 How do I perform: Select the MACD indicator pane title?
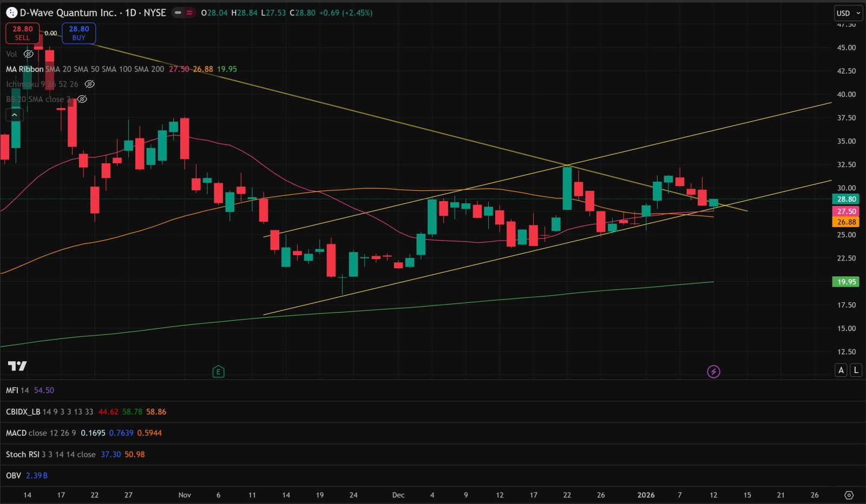[16, 433]
